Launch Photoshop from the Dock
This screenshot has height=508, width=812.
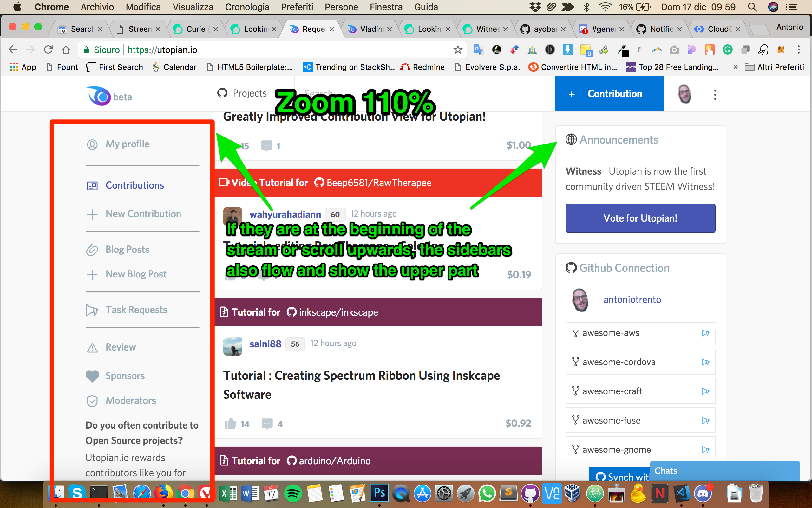tap(379, 493)
